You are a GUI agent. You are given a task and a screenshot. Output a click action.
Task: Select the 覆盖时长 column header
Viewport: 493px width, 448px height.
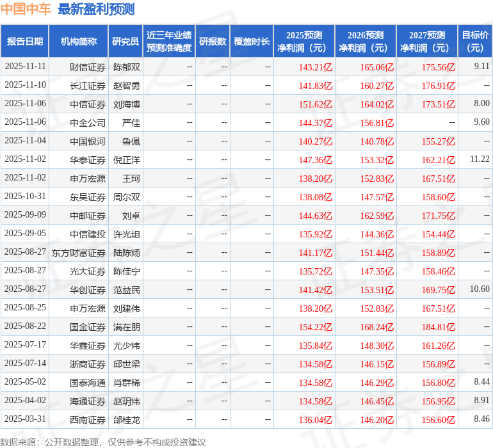(x=252, y=42)
